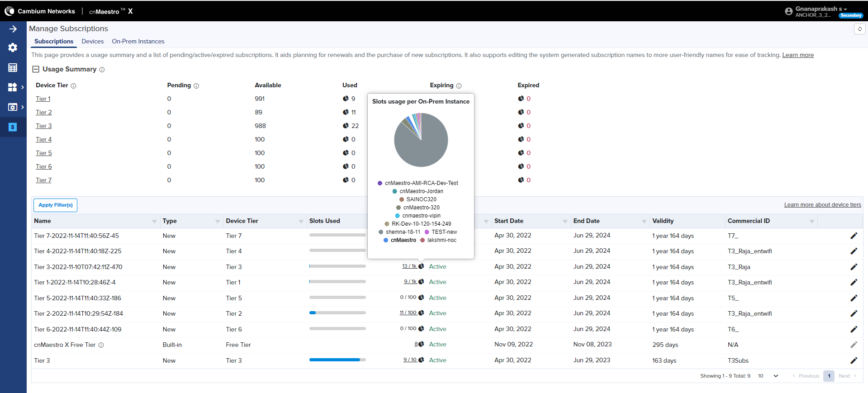
Task: Click slots progress bar for last Tier 3 row
Action: (337, 360)
